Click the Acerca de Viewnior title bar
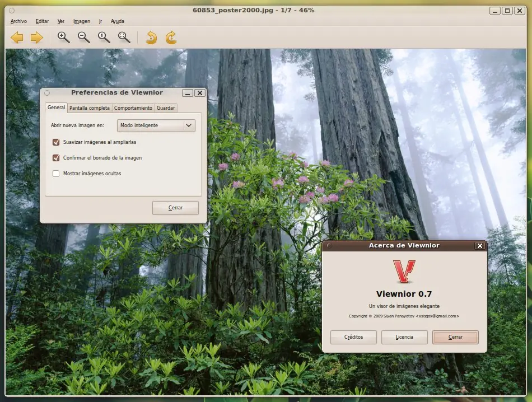The height and width of the screenshot is (402, 532). coord(404,245)
